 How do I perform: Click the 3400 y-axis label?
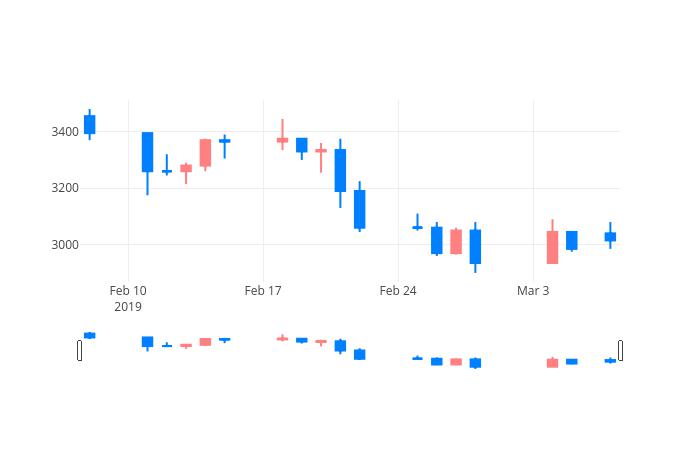(65, 132)
